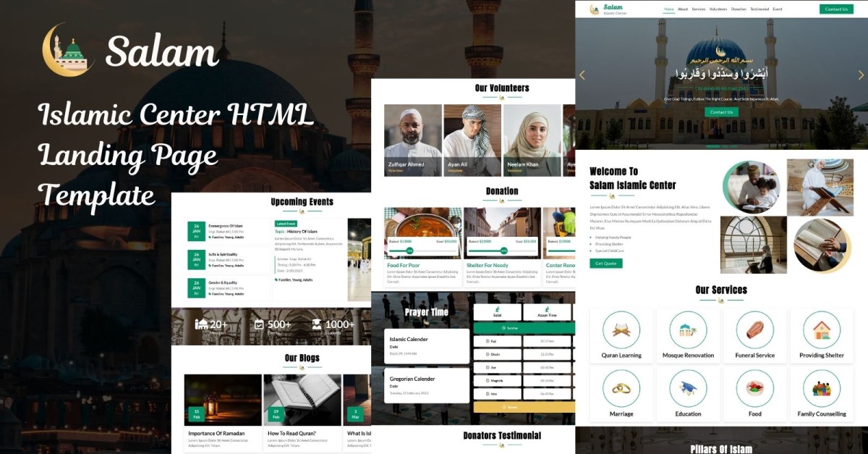This screenshot has height=454, width=868.
Task: Select the Gender & Equality event row
Action: [228, 287]
